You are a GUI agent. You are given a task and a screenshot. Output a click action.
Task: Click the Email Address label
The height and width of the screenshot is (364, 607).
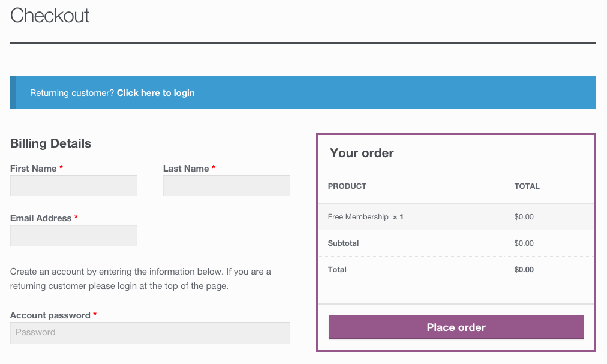click(41, 218)
